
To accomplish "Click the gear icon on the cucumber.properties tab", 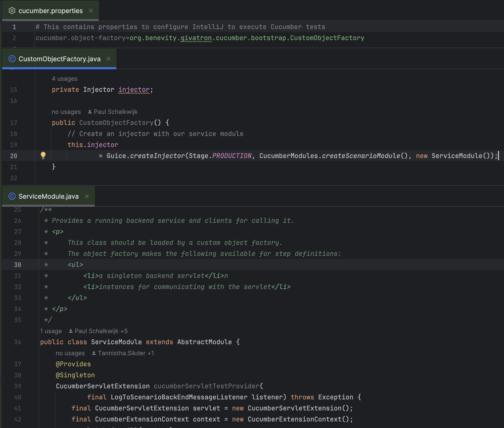I will (12, 11).
